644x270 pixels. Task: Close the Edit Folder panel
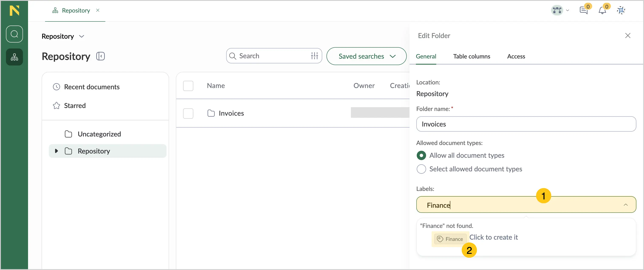627,36
